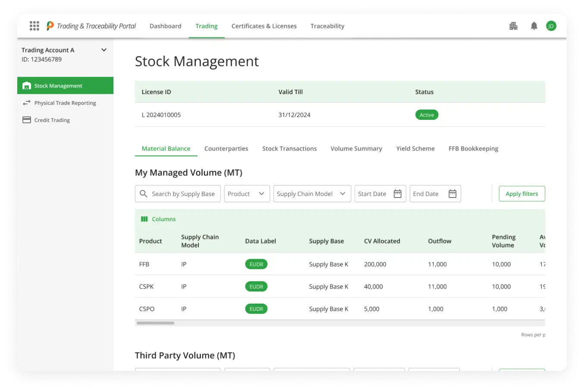Click the horizontal table scrollbar thumb
This screenshot has height=392, width=584.
pyautogui.click(x=155, y=323)
